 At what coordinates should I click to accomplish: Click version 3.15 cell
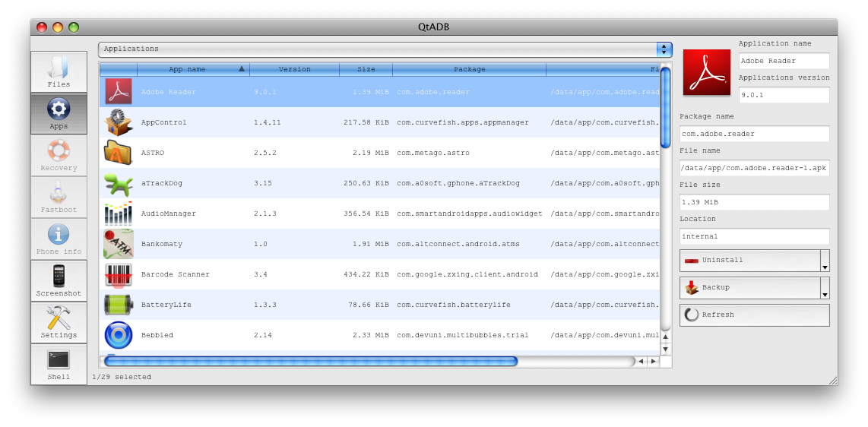click(x=263, y=183)
